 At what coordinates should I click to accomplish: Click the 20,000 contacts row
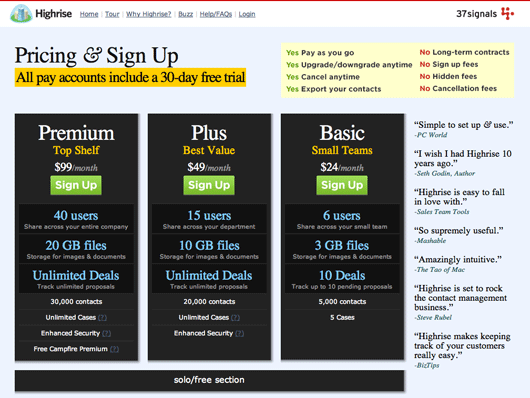coord(209,302)
